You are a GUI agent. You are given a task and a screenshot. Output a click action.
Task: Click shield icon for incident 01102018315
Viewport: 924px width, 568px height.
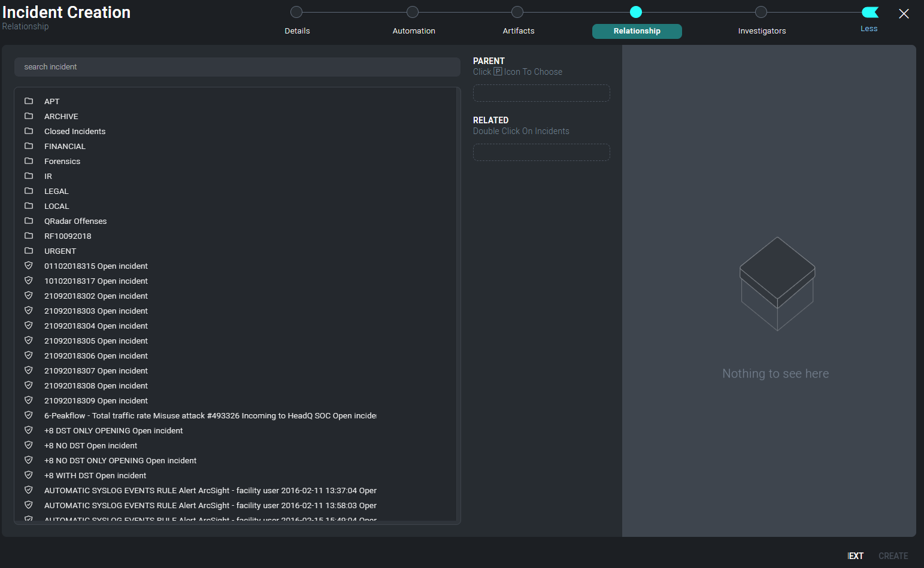(29, 266)
